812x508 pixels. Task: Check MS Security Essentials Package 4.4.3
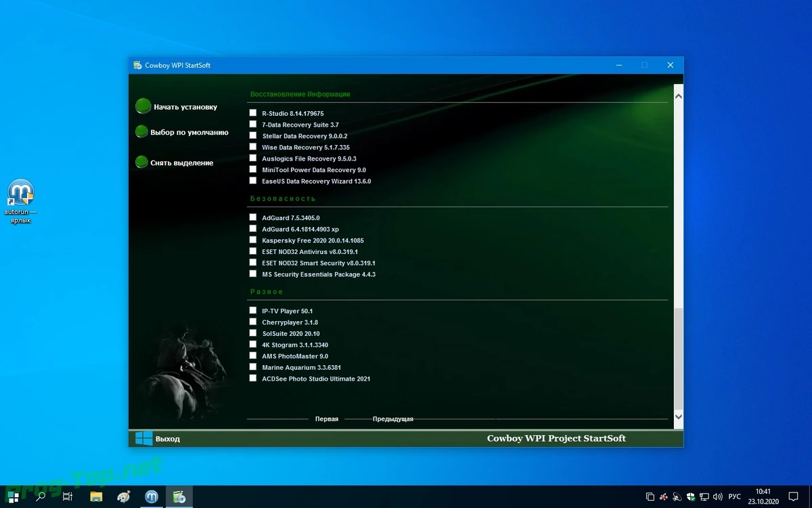pos(253,274)
